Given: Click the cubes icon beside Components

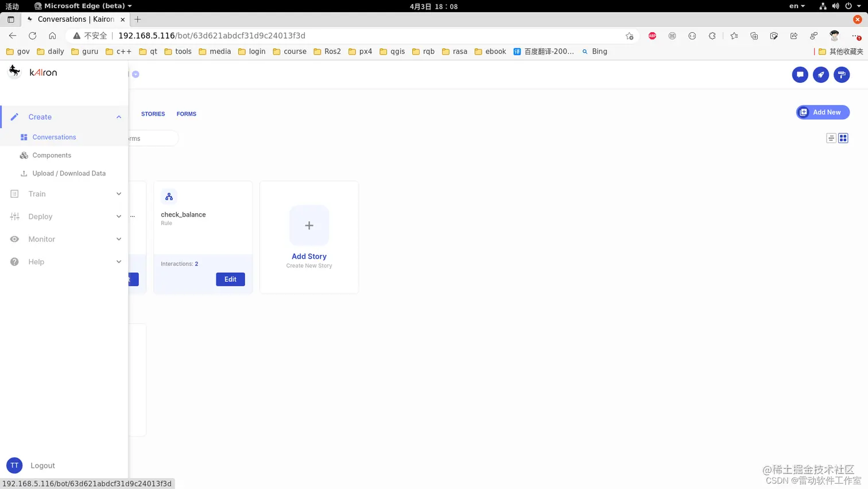Looking at the screenshot, I should pos(24,155).
